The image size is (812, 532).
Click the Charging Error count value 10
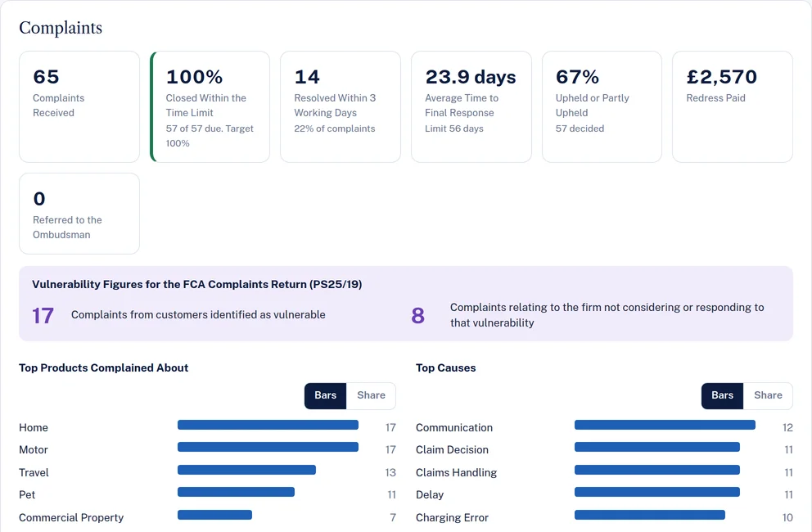[x=787, y=518]
